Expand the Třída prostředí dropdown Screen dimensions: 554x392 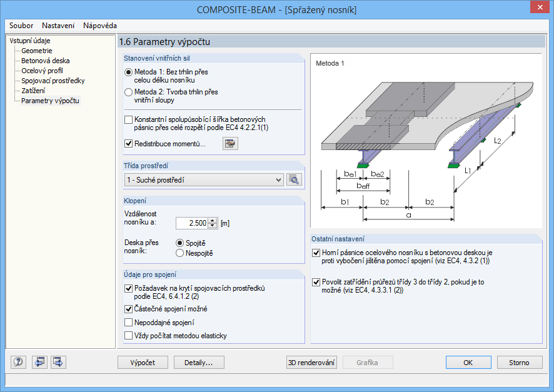(x=278, y=180)
